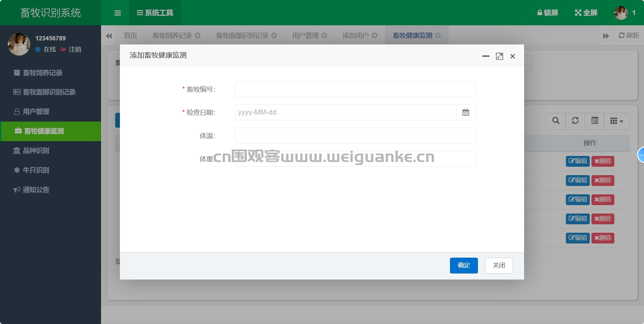Minimize the 添加畜牧健康监测 dialog
This screenshot has height=324, width=644.
point(486,56)
